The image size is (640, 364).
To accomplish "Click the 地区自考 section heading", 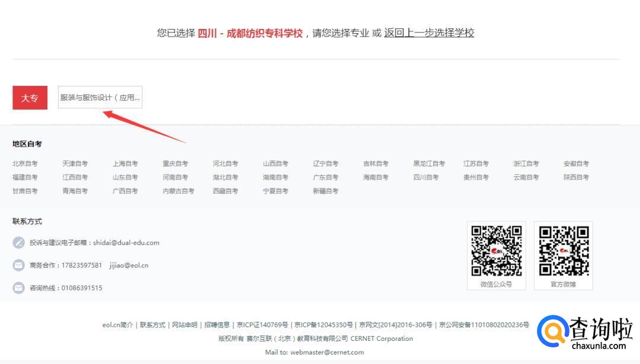I will coord(27,143).
